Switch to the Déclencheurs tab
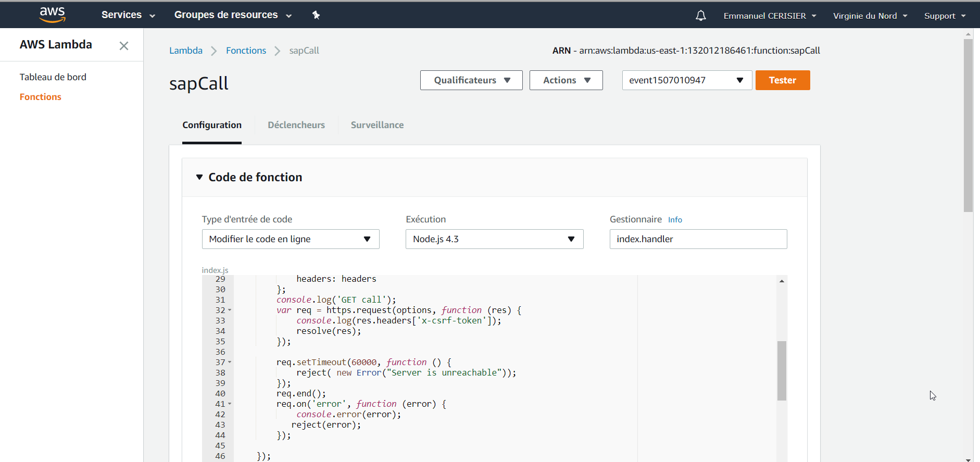The width and height of the screenshot is (980, 462). pos(296,125)
